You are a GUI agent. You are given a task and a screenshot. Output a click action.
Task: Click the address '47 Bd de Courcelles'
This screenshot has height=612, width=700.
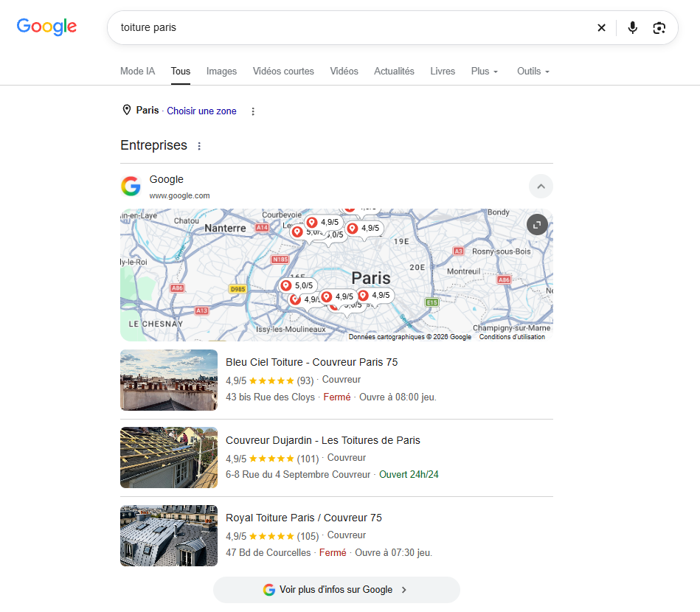pyautogui.click(x=268, y=552)
